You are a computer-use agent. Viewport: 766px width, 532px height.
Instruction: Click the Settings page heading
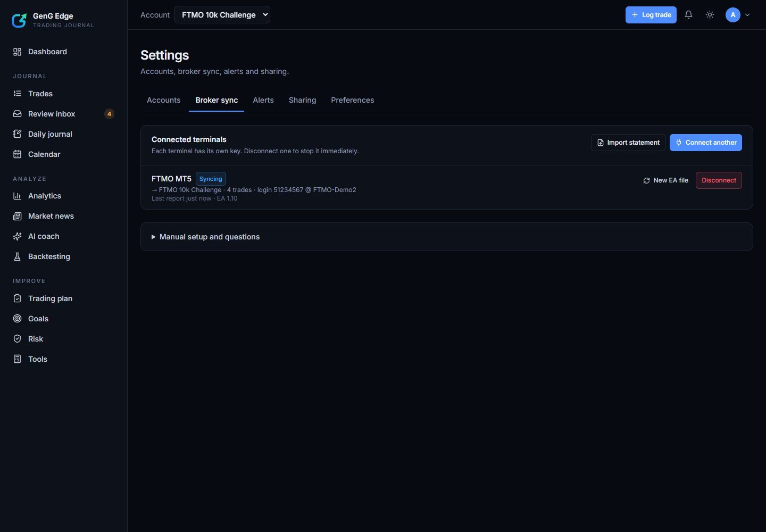point(165,55)
